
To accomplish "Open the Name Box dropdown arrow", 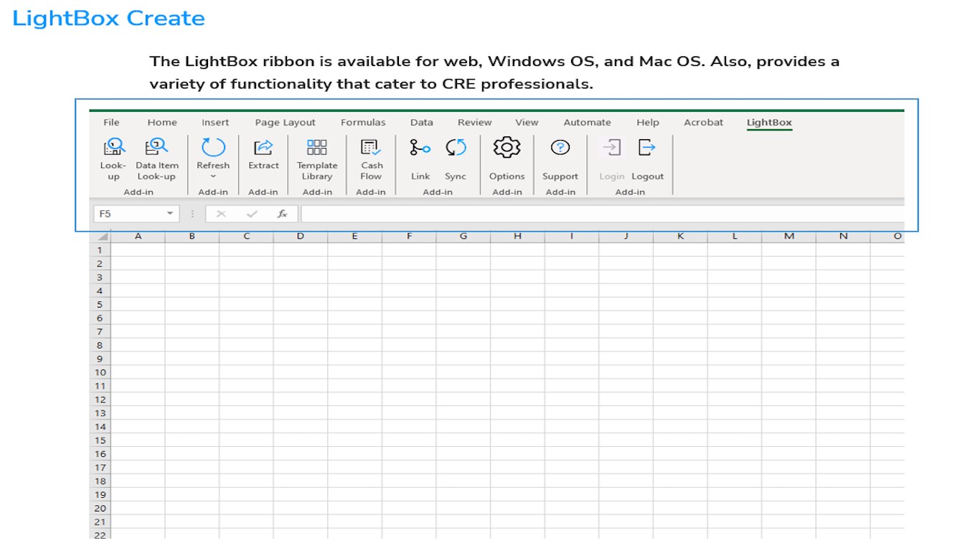I will (170, 214).
